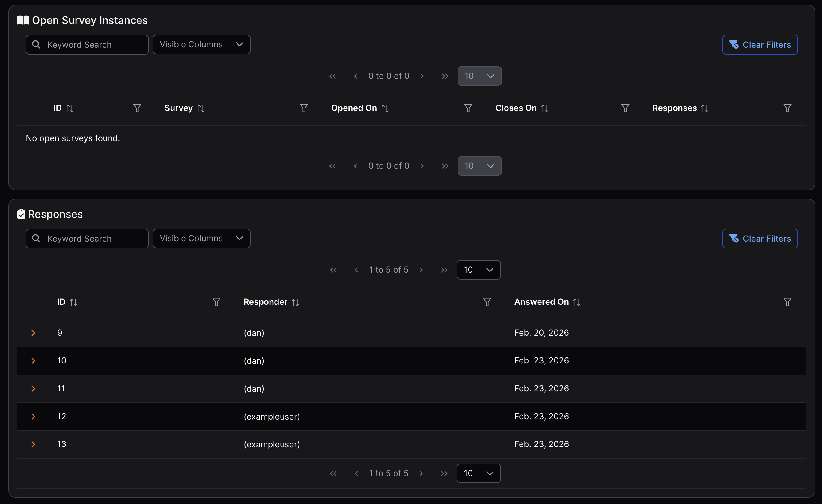Filter the Responses count column
The width and height of the screenshot is (822, 504).
pyautogui.click(x=787, y=108)
